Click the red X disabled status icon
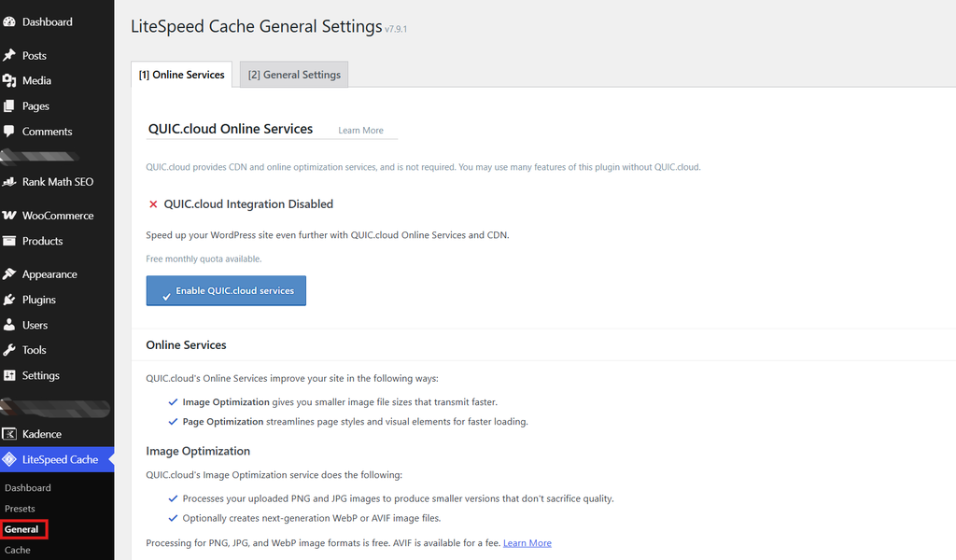This screenshot has width=956, height=560. (153, 204)
